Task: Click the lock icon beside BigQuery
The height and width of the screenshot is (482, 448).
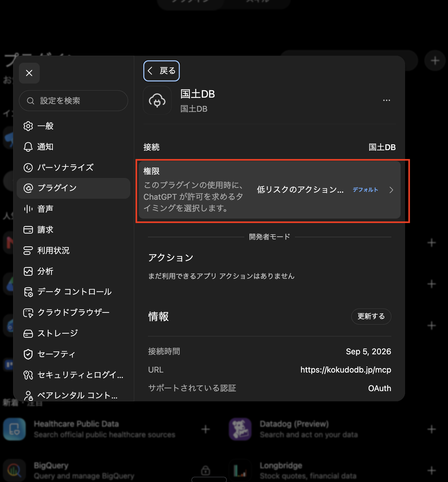Action: pyautogui.click(x=206, y=470)
